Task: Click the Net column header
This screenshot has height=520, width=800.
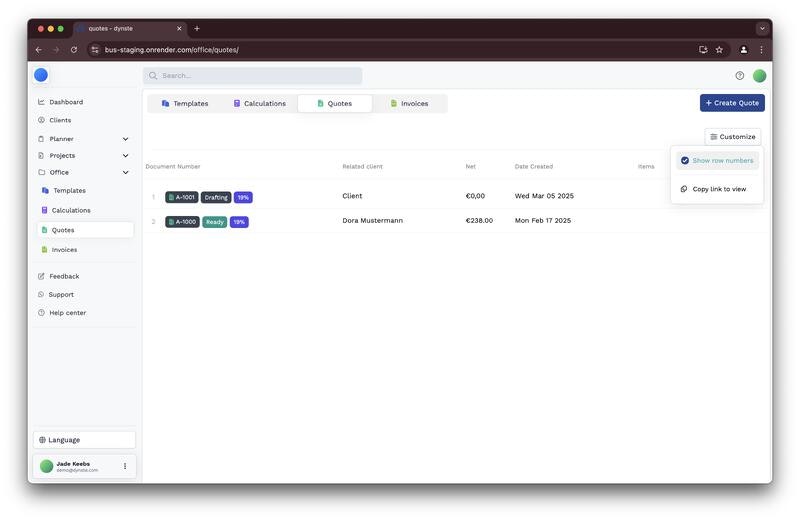Action: click(x=470, y=166)
